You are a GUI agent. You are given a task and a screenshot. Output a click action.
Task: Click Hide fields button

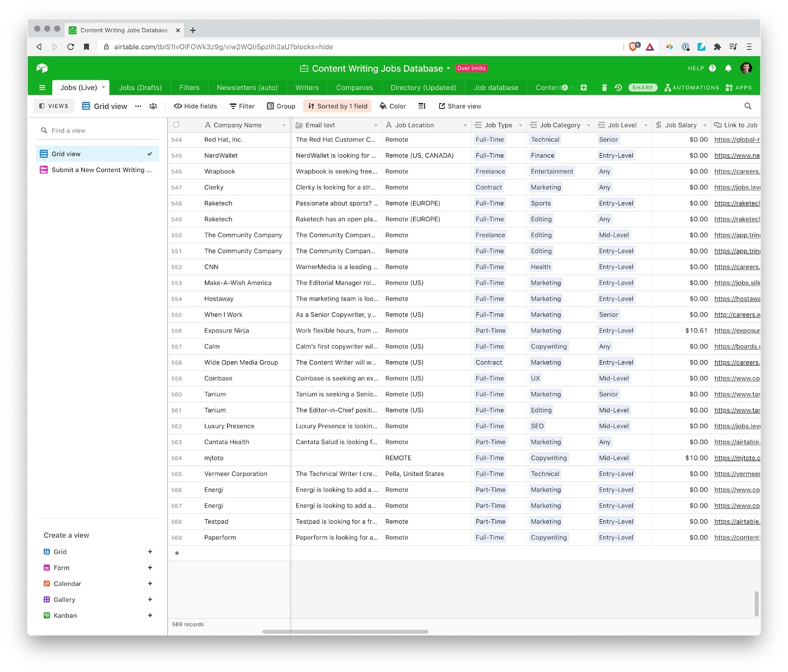click(196, 106)
